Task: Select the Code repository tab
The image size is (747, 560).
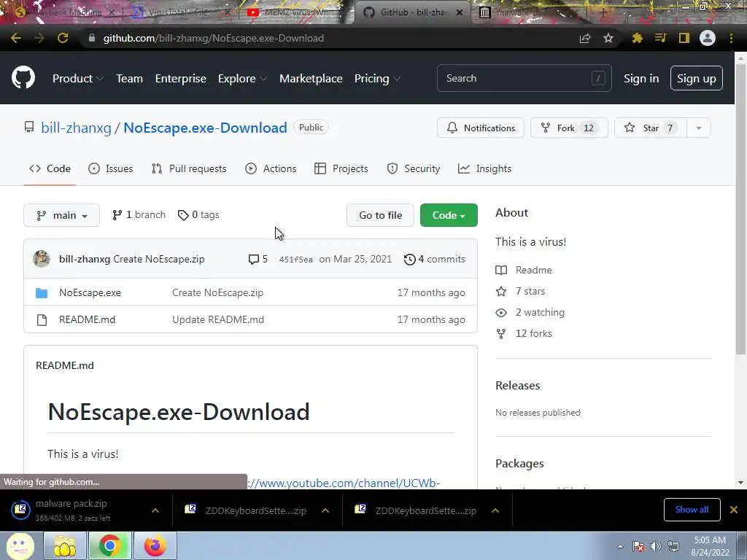Action: point(50,168)
